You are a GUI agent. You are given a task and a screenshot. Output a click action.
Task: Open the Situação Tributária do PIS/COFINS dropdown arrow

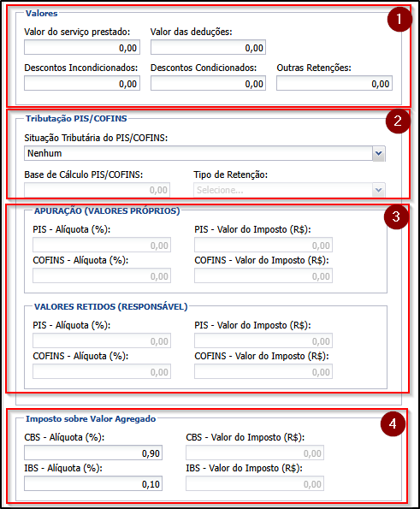pos(378,153)
